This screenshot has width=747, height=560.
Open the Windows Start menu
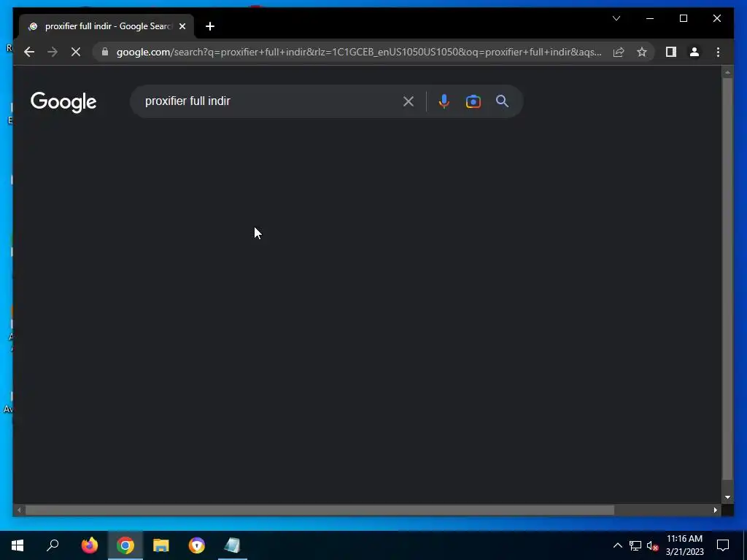(x=18, y=545)
